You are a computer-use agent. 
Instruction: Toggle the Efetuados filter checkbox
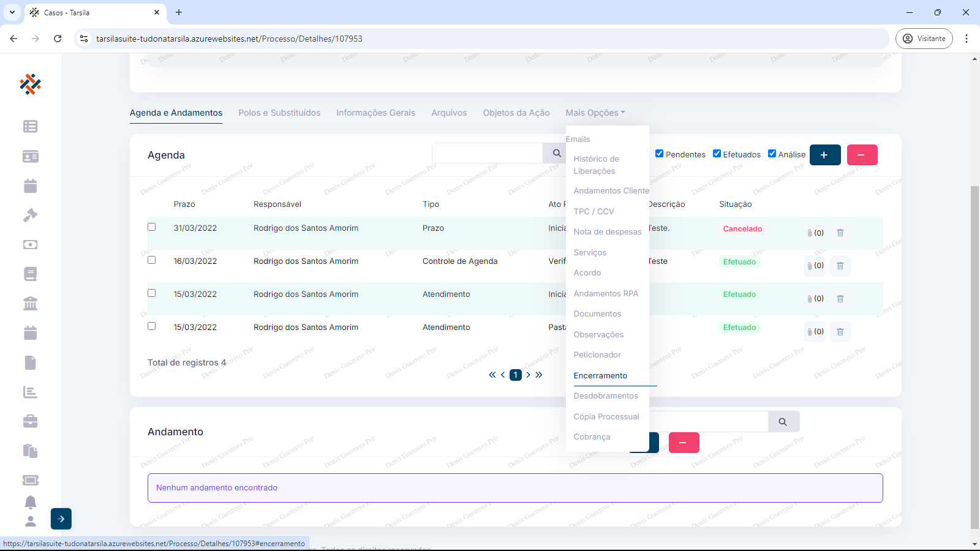717,154
